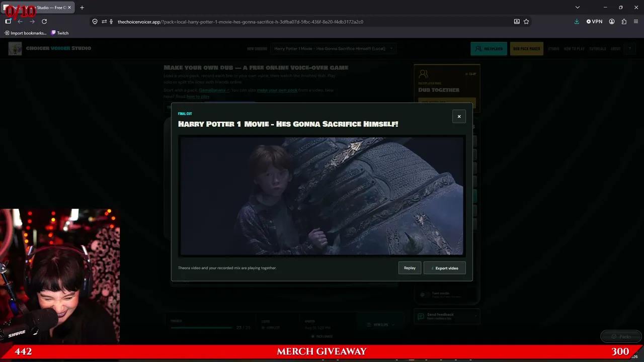Click the VPN button in toolbar
The width and height of the screenshot is (644, 362).
click(x=594, y=22)
